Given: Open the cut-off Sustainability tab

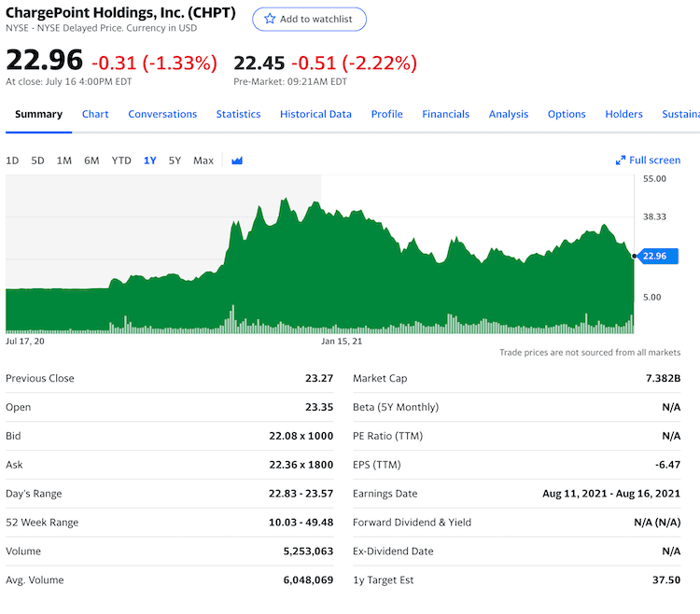Looking at the screenshot, I should point(680,114).
